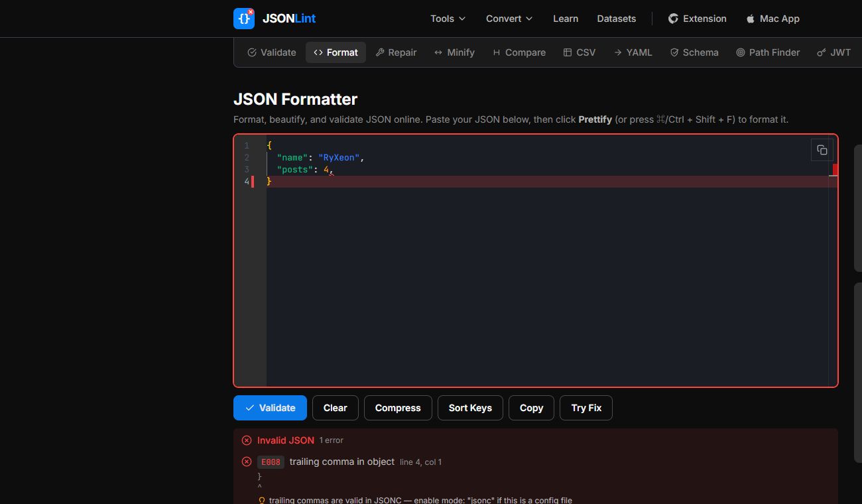Image resolution: width=862 pixels, height=504 pixels.
Task: Expand the Convert dropdown menu
Action: tap(509, 19)
